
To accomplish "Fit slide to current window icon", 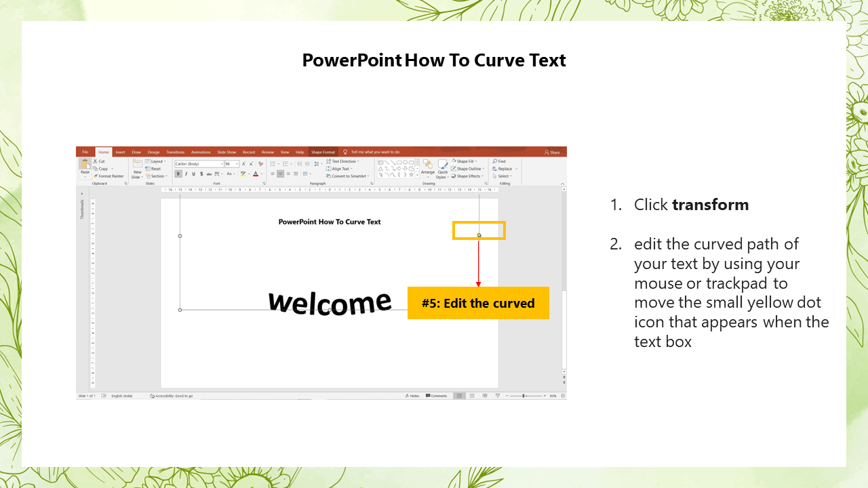I will (x=563, y=395).
